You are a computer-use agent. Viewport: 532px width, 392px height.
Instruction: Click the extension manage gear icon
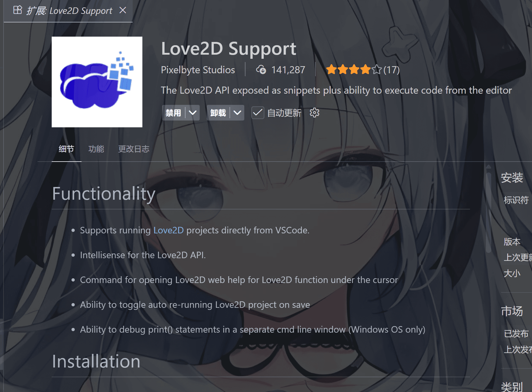[315, 113]
